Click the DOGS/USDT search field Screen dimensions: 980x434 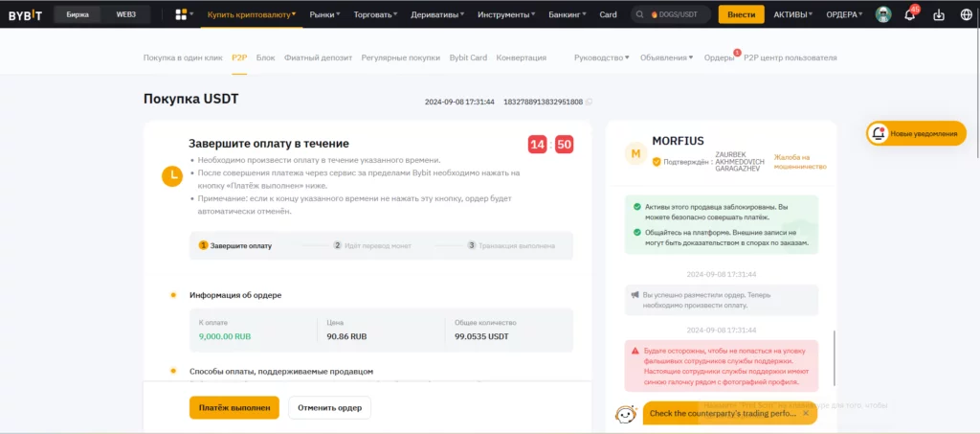(x=671, y=14)
